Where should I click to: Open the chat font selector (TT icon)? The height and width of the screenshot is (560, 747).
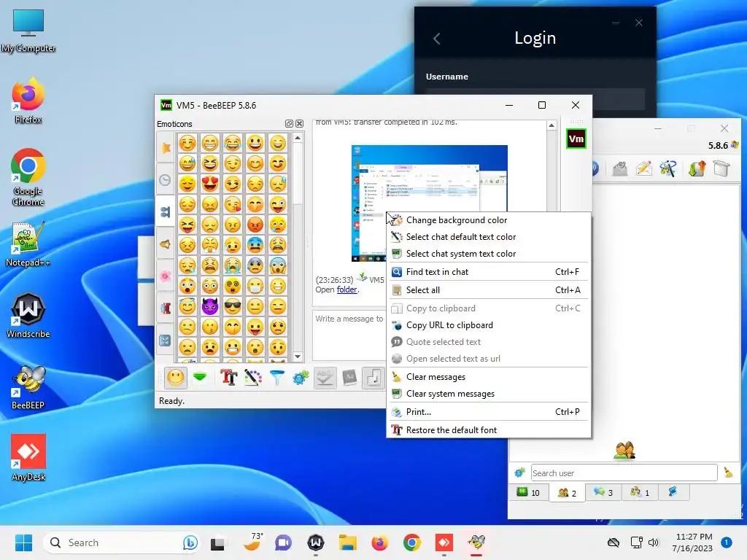pos(228,378)
